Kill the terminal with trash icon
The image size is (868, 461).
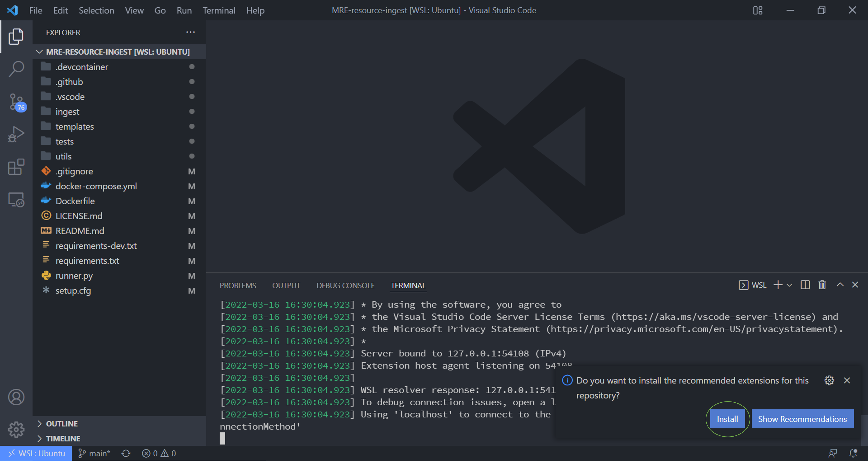pyautogui.click(x=822, y=285)
